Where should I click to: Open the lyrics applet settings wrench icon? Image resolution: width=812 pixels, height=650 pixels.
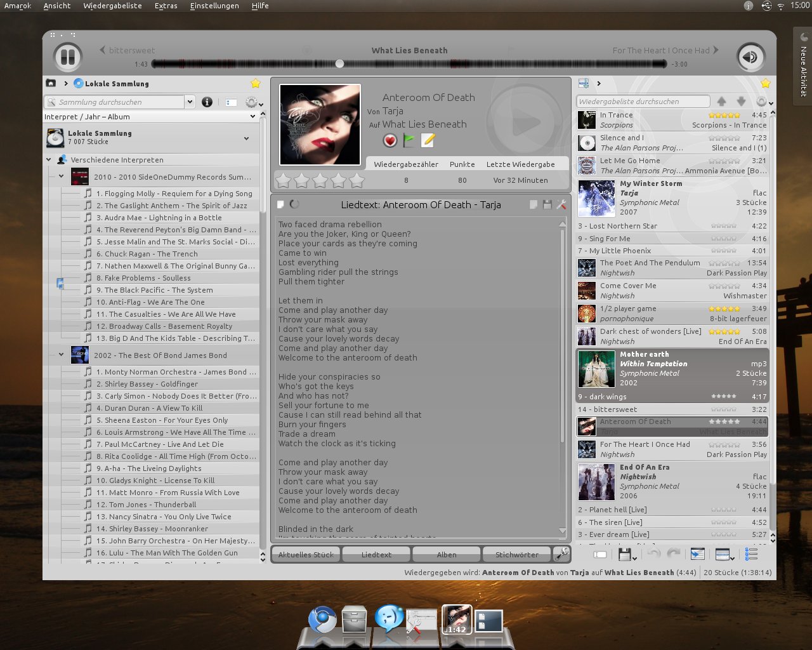coord(561,204)
